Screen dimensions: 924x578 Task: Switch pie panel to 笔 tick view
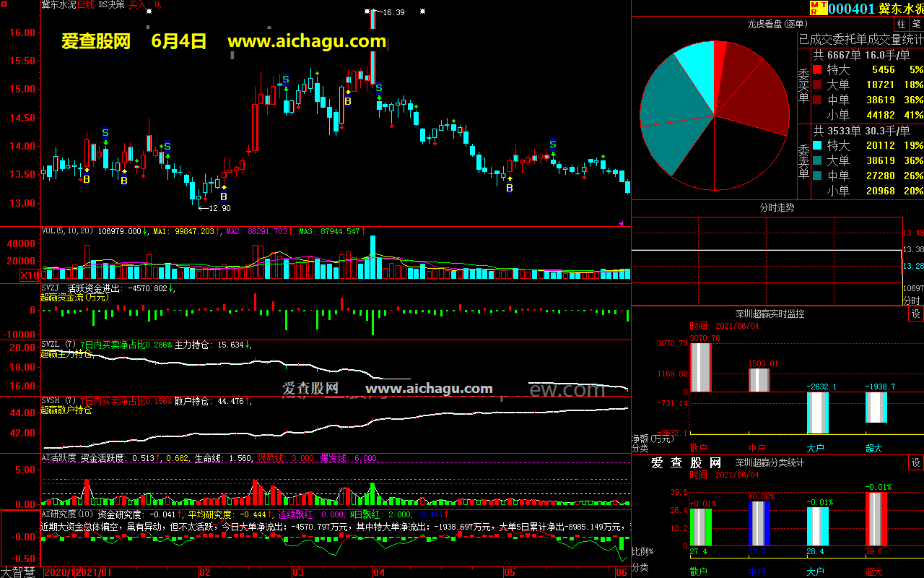(x=916, y=24)
